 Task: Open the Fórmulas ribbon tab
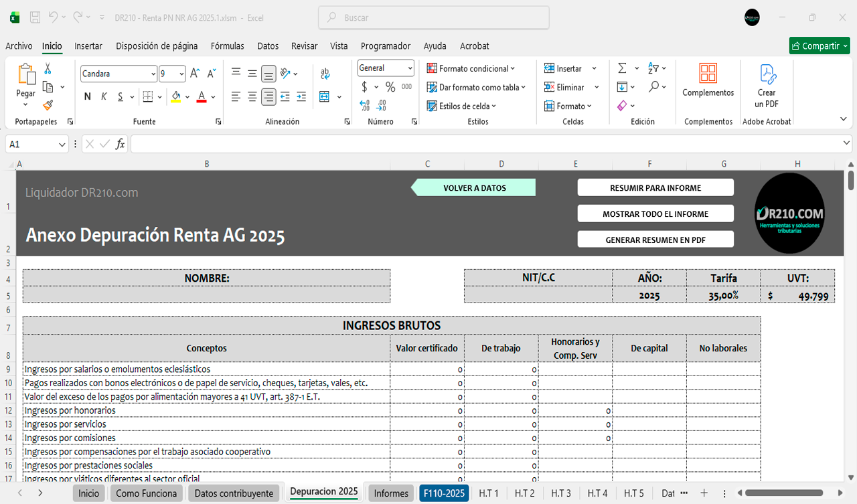(227, 46)
